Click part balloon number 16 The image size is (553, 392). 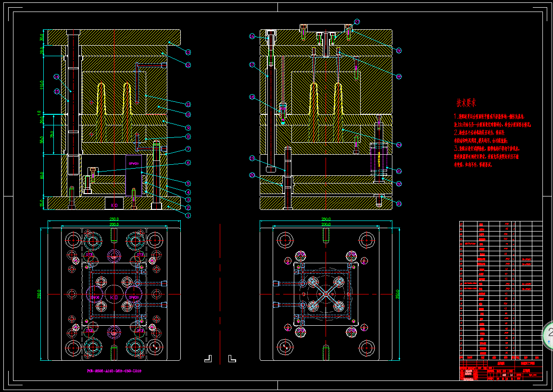coord(252,36)
